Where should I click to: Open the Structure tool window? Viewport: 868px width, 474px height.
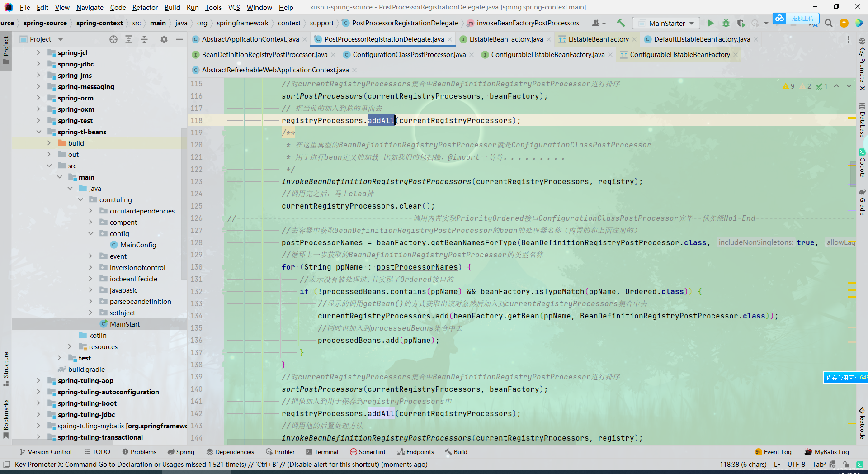click(6, 369)
